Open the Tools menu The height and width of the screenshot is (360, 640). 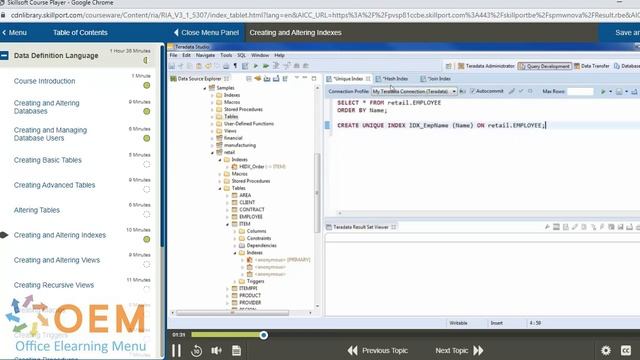tap(226, 55)
